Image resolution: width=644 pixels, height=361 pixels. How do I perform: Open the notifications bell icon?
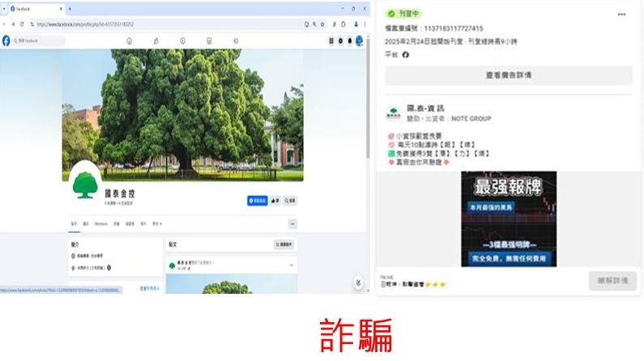350,41
